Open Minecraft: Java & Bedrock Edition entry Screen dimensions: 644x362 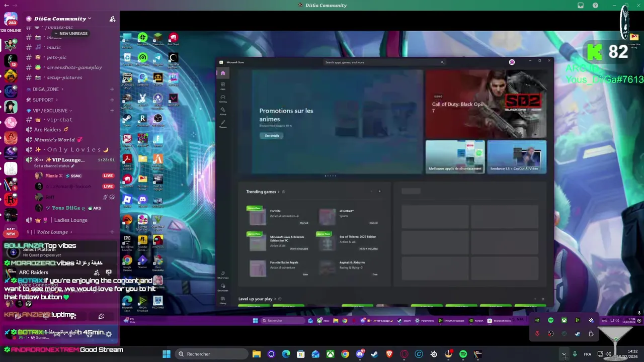tap(278, 242)
